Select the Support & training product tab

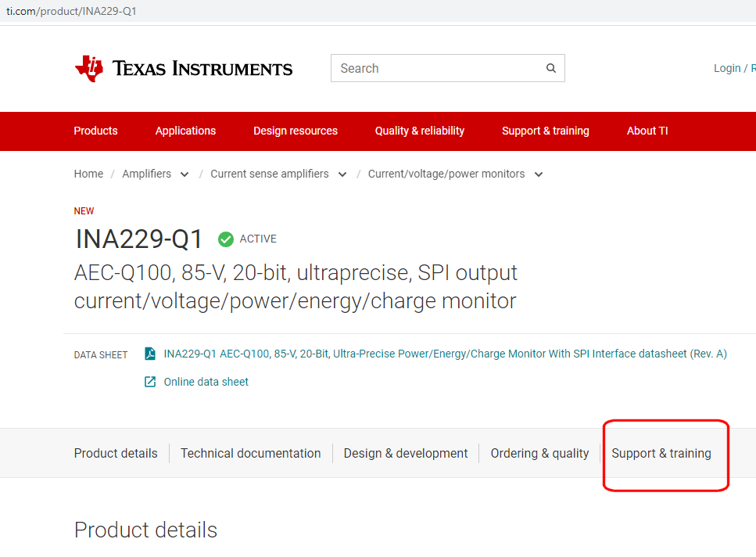click(x=661, y=453)
